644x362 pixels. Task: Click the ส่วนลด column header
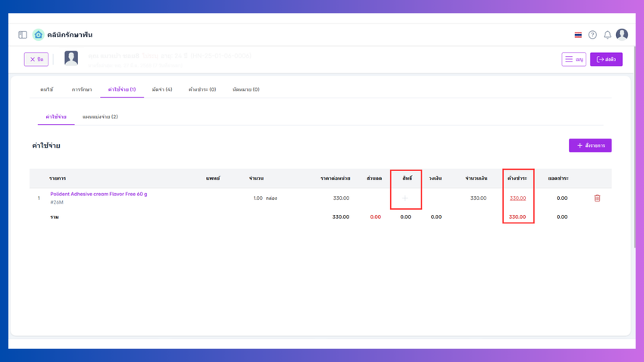click(x=374, y=179)
